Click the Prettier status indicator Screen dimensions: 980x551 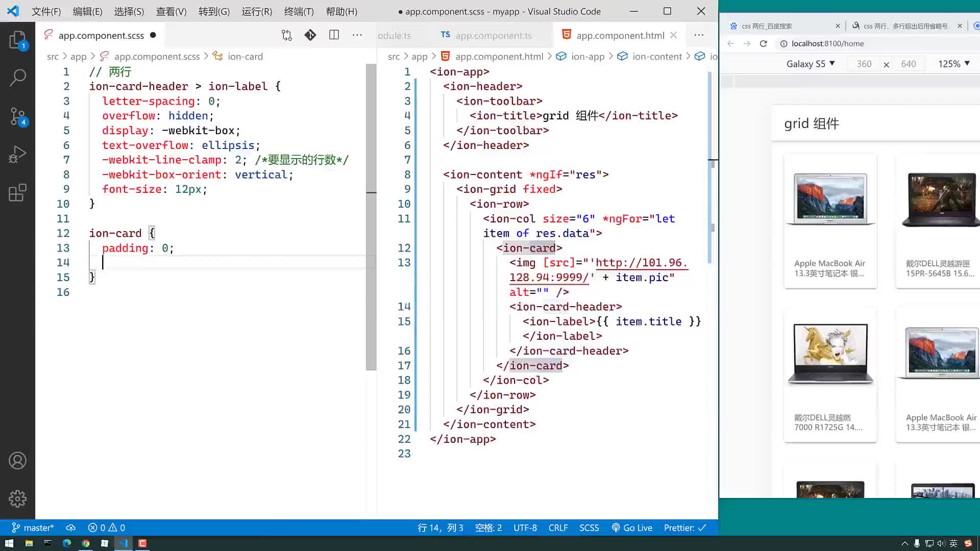point(684,528)
